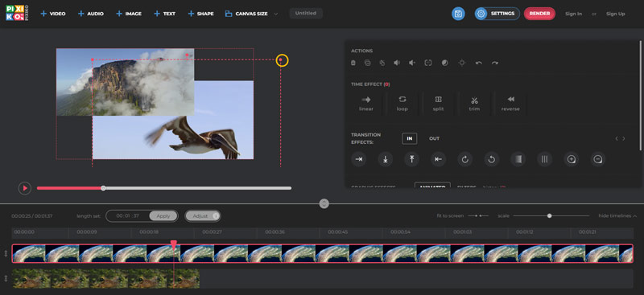
Task: Click the Sign Up link
Action: click(615, 14)
